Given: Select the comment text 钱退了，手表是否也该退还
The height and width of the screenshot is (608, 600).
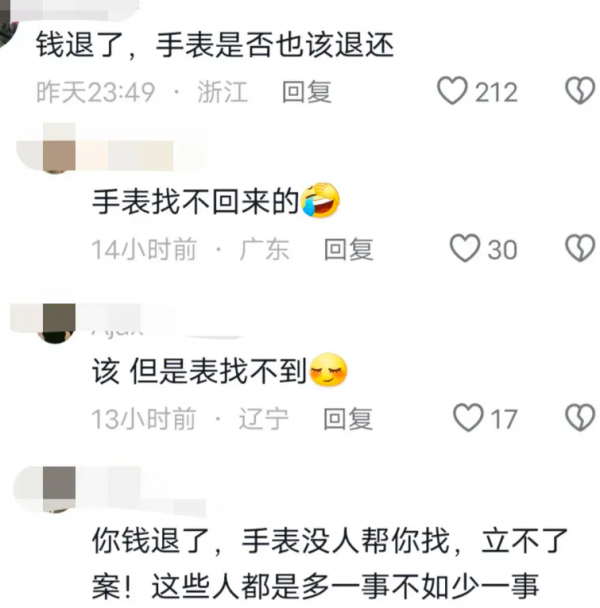Looking at the screenshot, I should (214, 45).
